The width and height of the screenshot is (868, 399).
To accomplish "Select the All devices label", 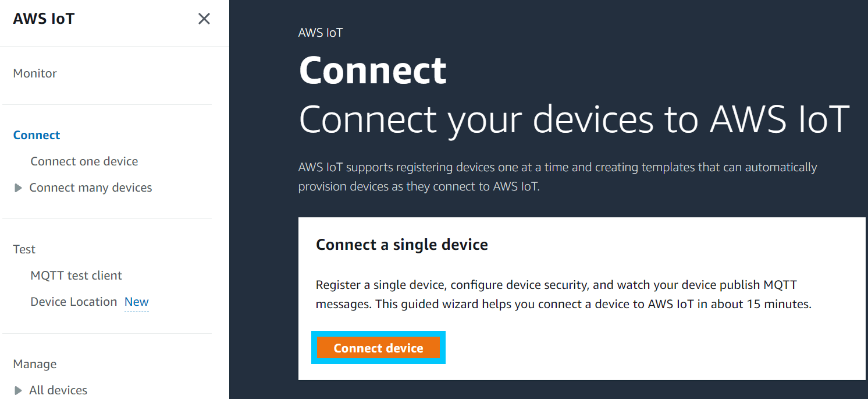I will [58, 390].
